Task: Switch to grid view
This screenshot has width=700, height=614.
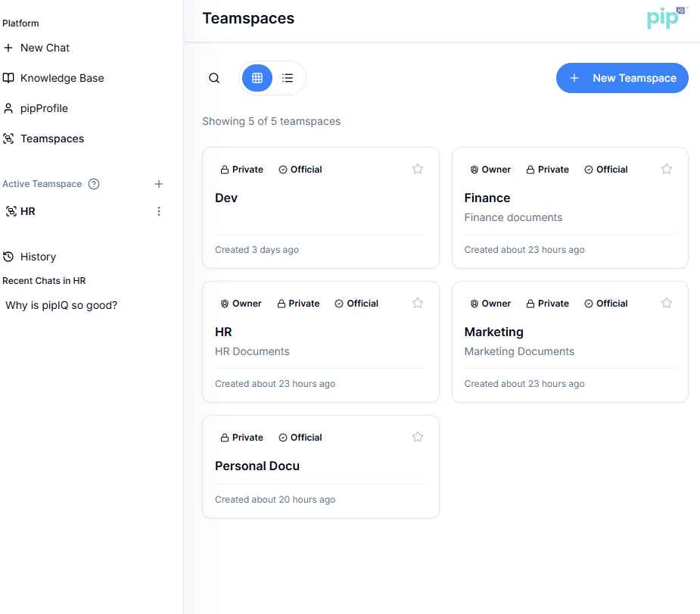Action: pos(257,78)
